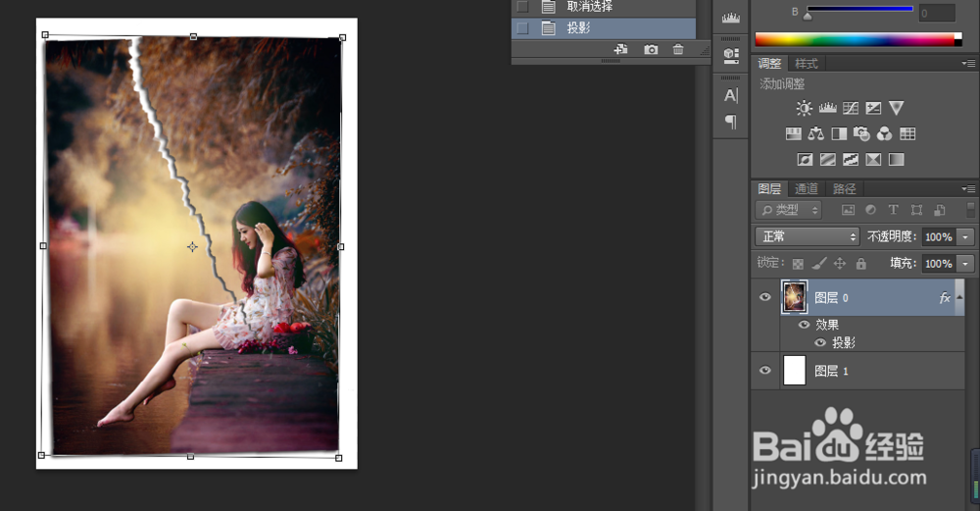Click the 不透明度 100% value field
This screenshot has height=511, width=980.
coord(939,237)
